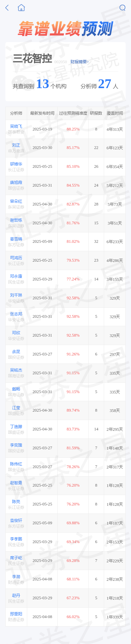Click the 覆盖时间 column header

coord(115,113)
